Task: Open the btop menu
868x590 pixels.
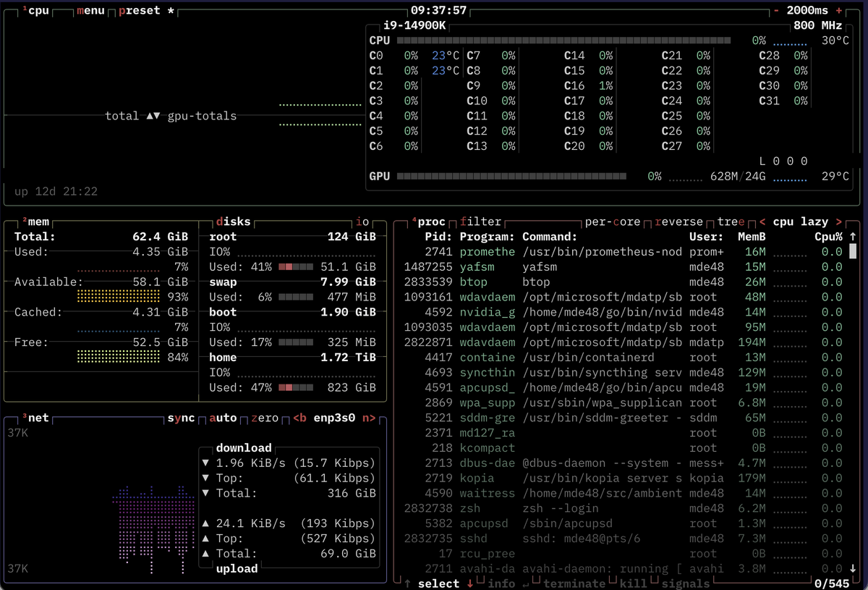Action: [x=90, y=11]
